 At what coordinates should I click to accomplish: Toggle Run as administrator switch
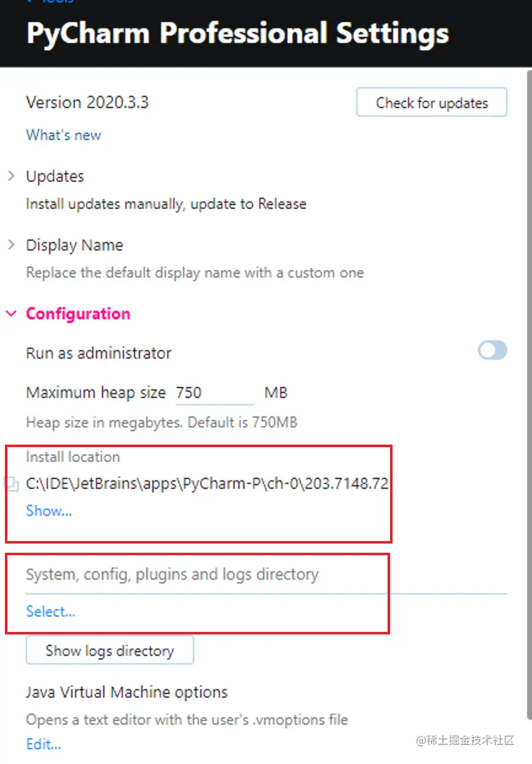point(493,351)
